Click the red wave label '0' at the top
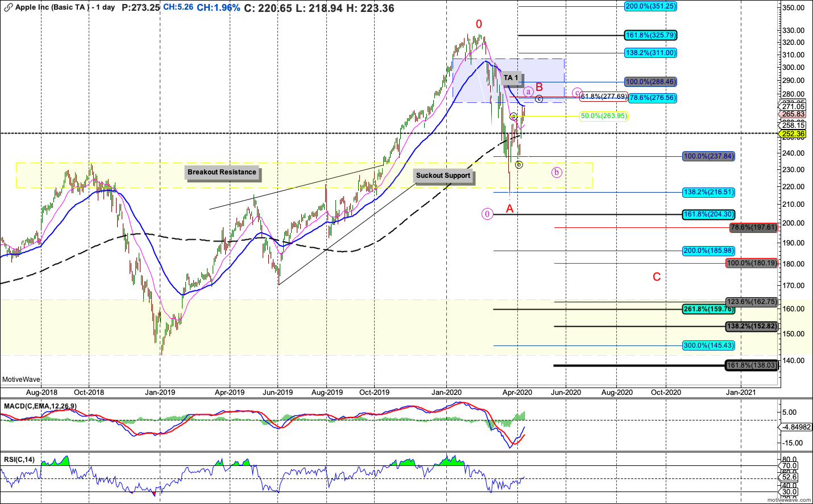 click(479, 24)
